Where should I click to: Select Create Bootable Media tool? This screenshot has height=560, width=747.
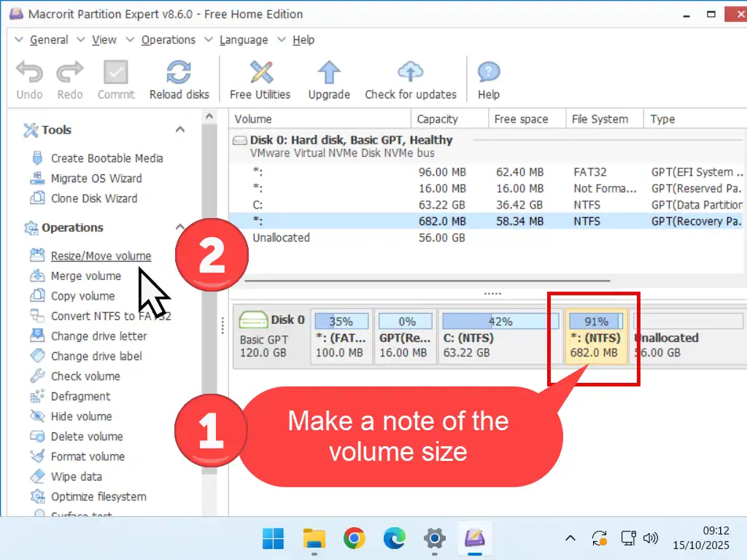107,158
